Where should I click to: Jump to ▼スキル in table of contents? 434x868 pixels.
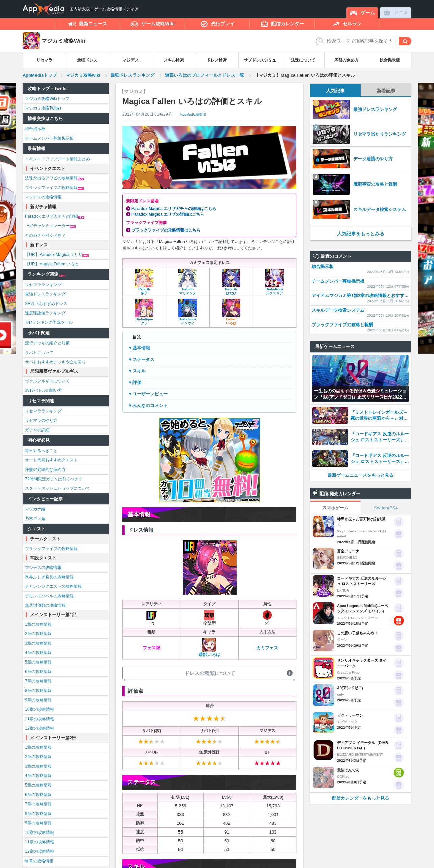click(x=137, y=371)
